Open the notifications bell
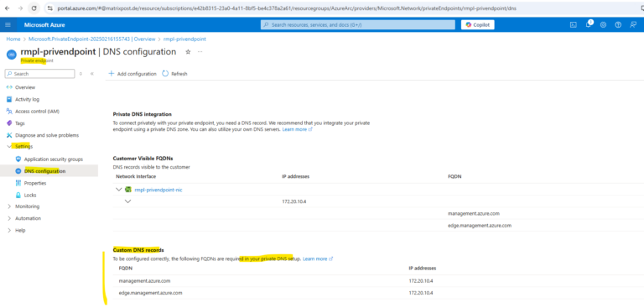Screen dimensions: 644x308 click(x=588, y=24)
